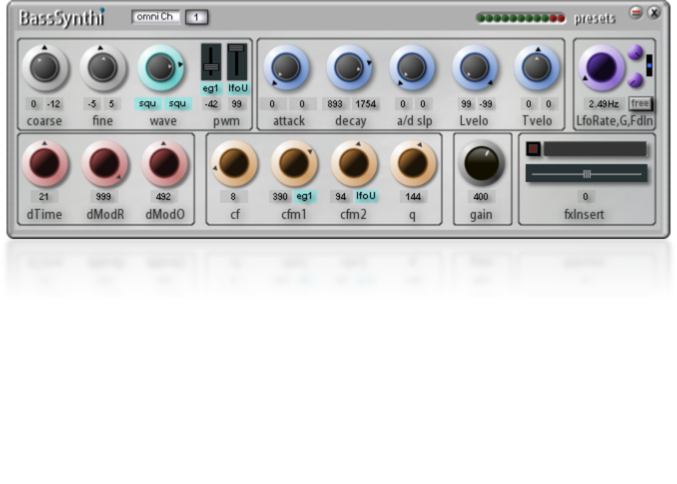
Task: Click the black gain knob
Action: coord(481,163)
